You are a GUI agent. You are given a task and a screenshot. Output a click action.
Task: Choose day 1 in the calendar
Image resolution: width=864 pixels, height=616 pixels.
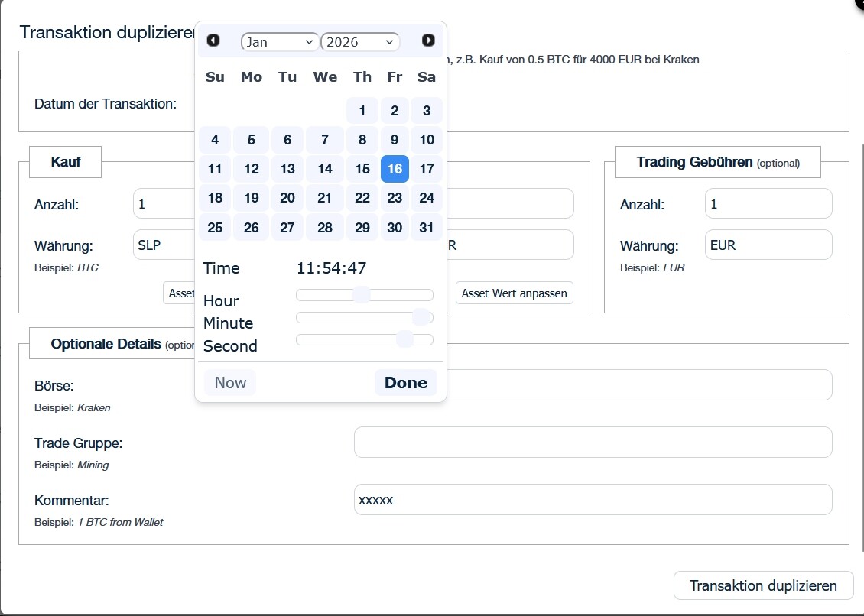coord(362,111)
